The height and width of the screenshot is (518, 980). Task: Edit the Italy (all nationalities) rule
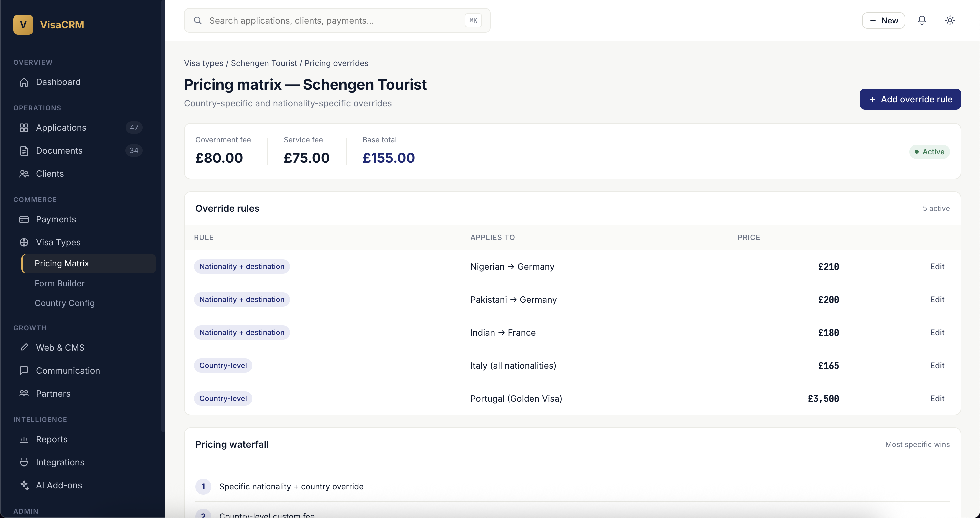937,366
